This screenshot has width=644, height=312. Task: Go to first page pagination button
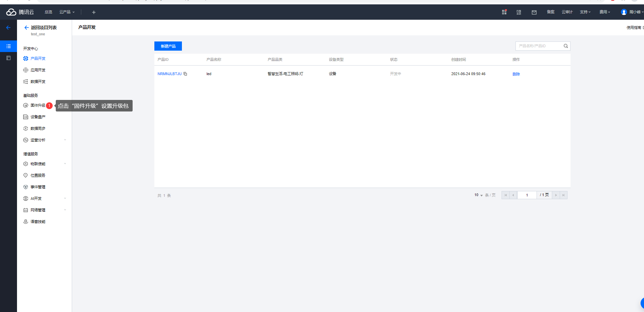tap(506, 195)
